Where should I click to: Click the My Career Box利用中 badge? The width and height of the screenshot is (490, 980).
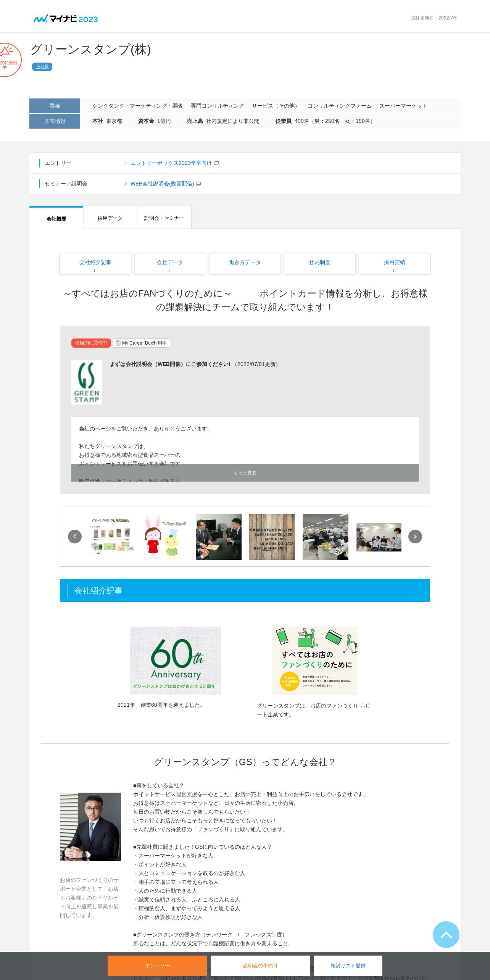click(141, 343)
